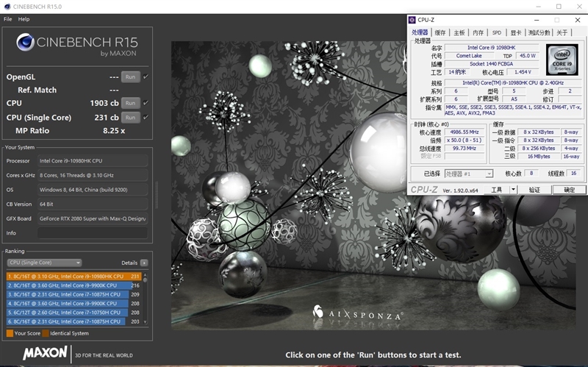This screenshot has width=588, height=367.
Task: Click the 16 MBytes L3 cache value
Action: [x=539, y=157]
